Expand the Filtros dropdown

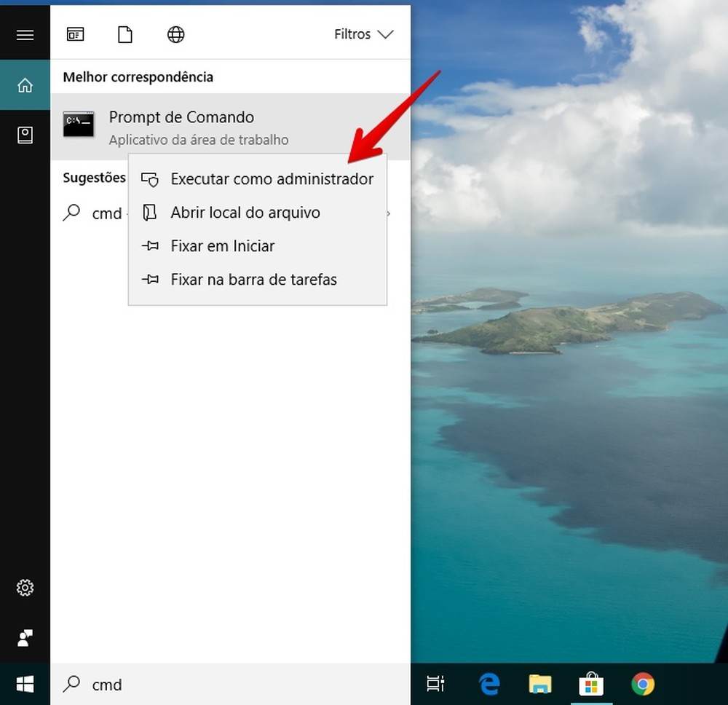[363, 34]
